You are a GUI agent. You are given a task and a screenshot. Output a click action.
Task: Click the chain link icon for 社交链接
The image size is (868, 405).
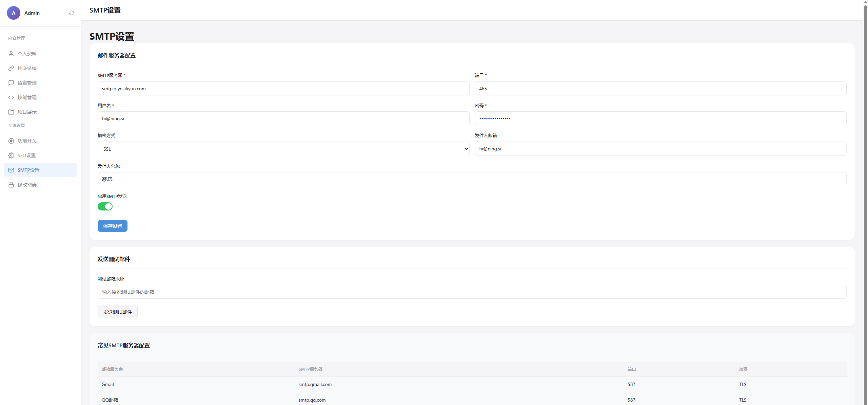tap(11, 68)
